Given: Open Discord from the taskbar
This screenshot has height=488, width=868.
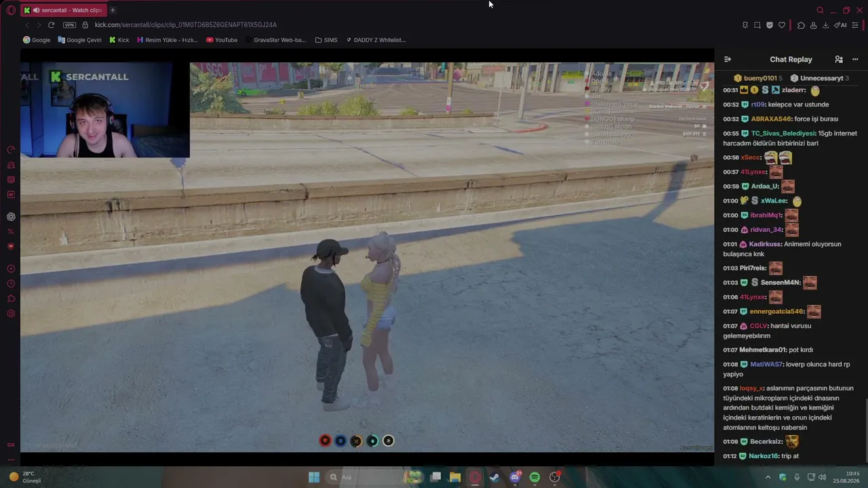Looking at the screenshot, I should click(x=515, y=477).
